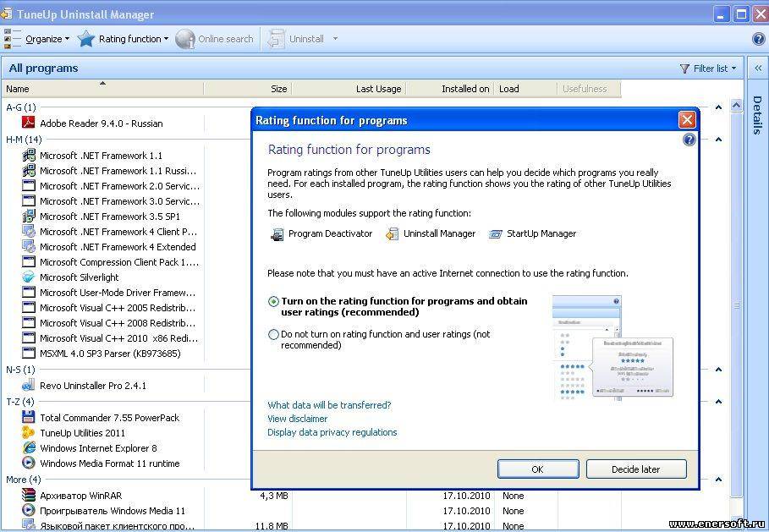
Task: Sort by Installed on column
Action: [x=450, y=89]
